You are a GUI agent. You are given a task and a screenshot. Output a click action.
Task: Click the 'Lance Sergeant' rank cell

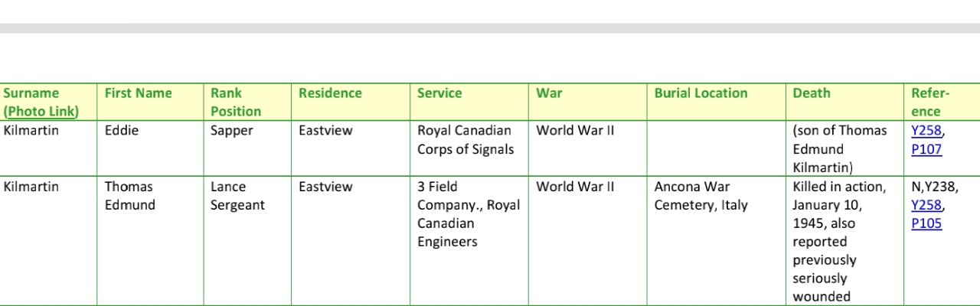(x=237, y=196)
